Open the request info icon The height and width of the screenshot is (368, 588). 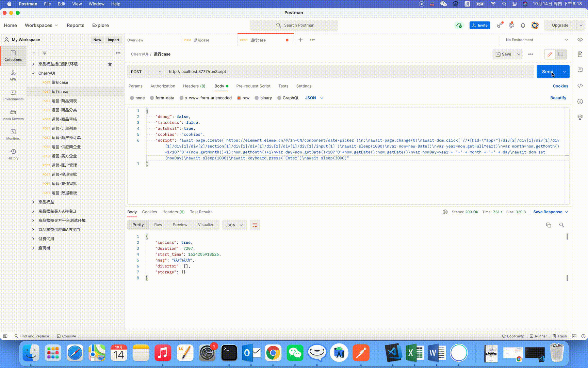pos(580,102)
